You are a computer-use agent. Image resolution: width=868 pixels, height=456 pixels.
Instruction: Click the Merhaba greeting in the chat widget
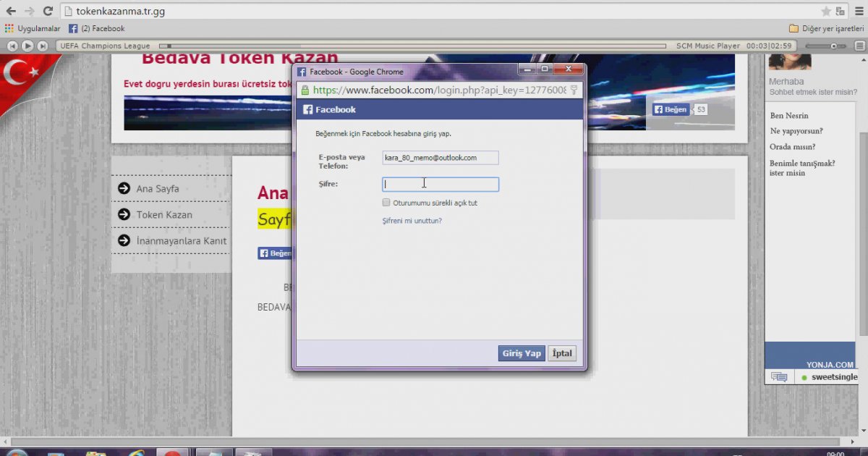tap(786, 82)
